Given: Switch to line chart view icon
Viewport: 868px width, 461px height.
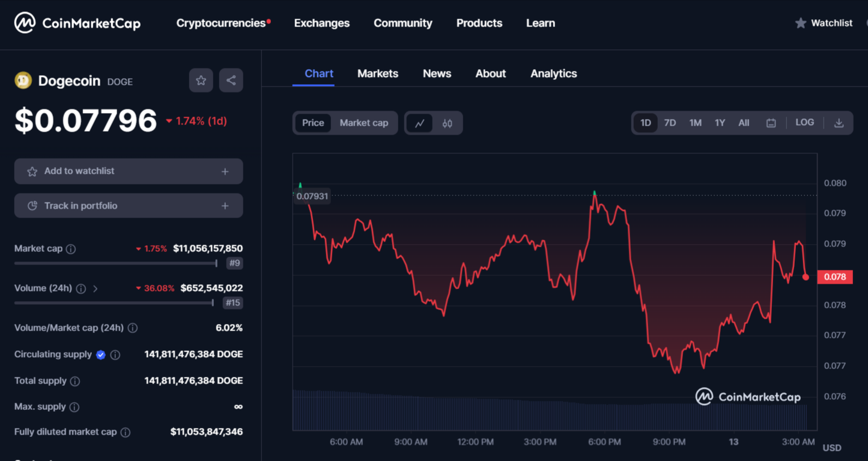Looking at the screenshot, I should coord(420,123).
